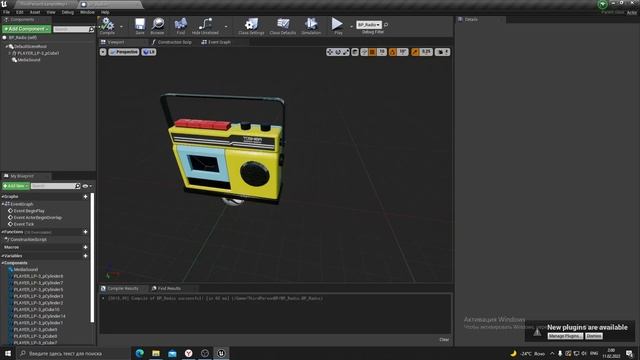The width and height of the screenshot is (640, 360).
Task: Click the Add Component button
Action: [x=27, y=29]
